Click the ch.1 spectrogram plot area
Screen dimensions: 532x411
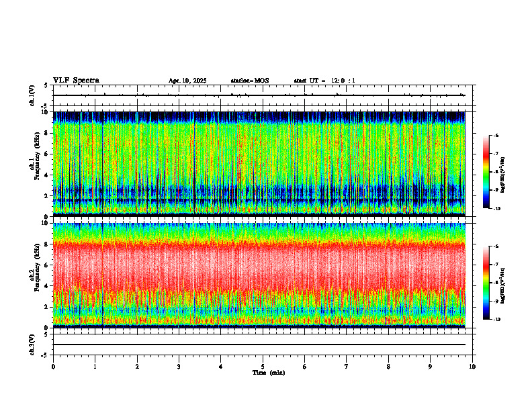coord(259,164)
